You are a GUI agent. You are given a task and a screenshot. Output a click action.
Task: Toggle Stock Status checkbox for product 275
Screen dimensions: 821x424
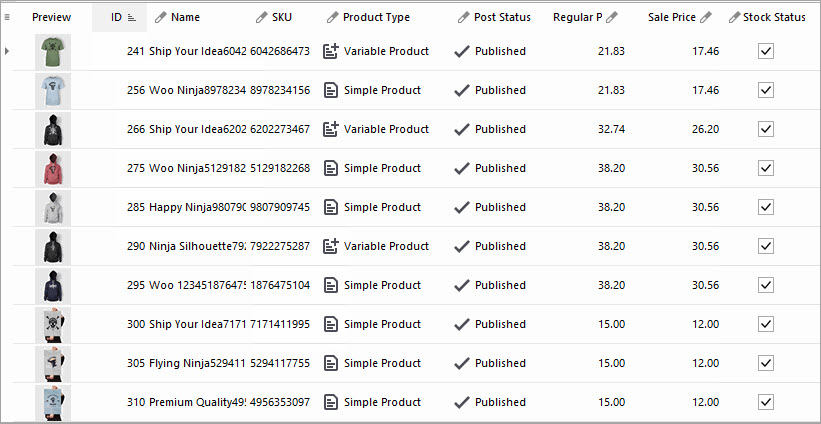(766, 168)
